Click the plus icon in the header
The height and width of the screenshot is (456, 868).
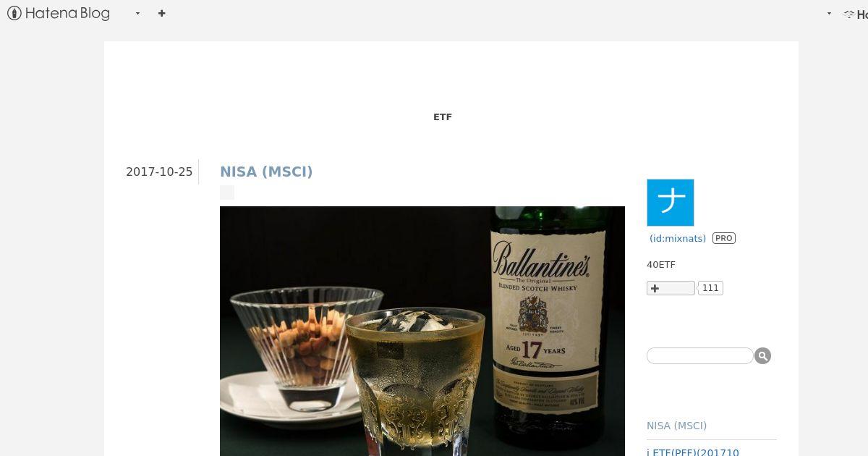161,13
